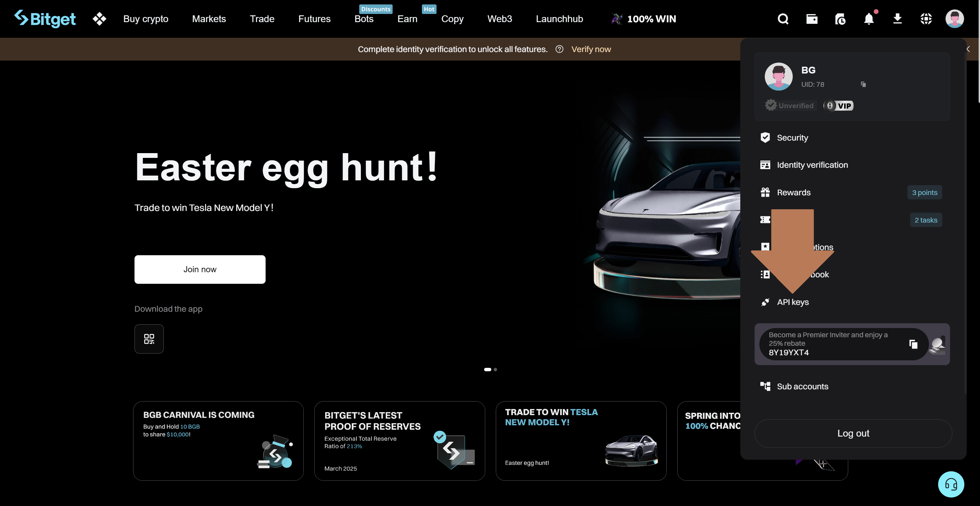Screen dimensions: 980x506
Task: Click the Bitget logo
Action: [45, 19]
